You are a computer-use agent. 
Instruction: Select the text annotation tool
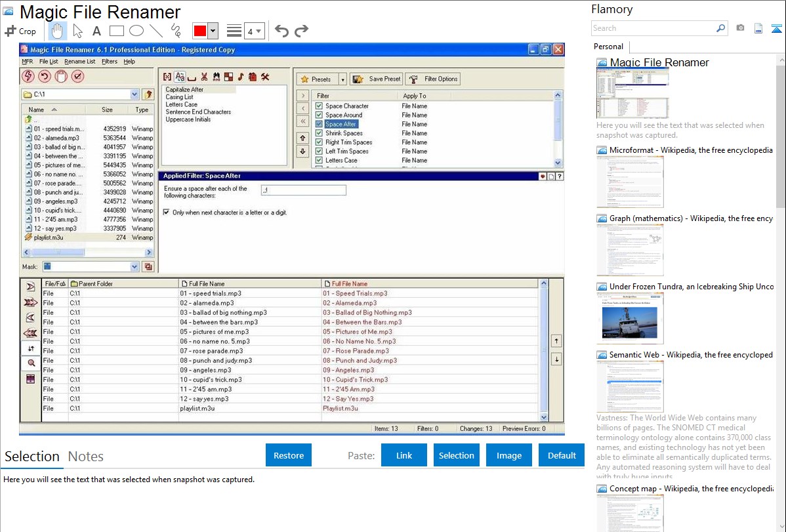click(96, 31)
